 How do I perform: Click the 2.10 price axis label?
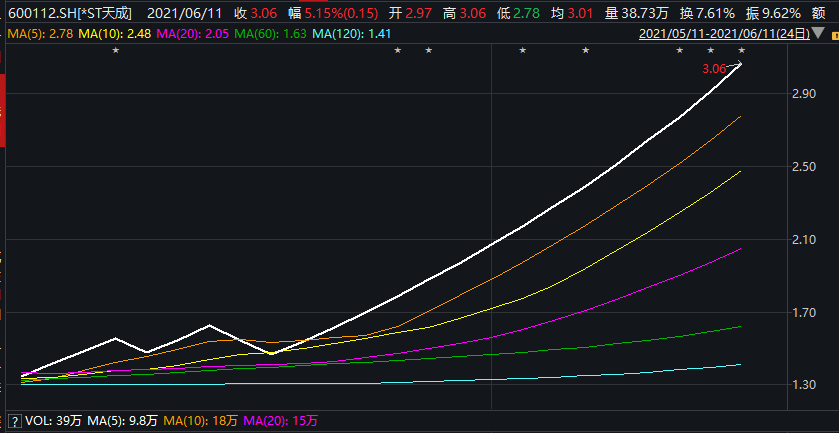click(x=804, y=240)
